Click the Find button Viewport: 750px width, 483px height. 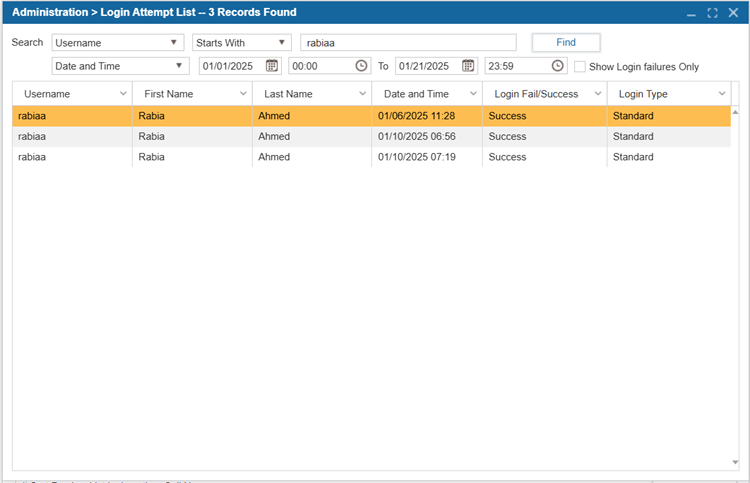coord(566,43)
